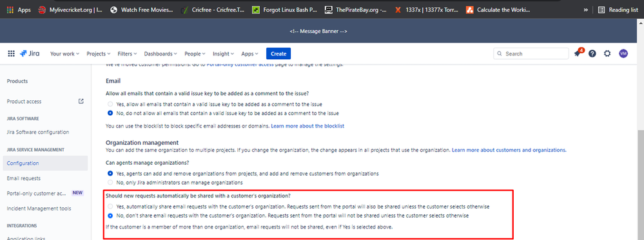Select Yes, automatically share email requests
Image resolution: width=644 pixels, height=240 pixels.
(110, 207)
